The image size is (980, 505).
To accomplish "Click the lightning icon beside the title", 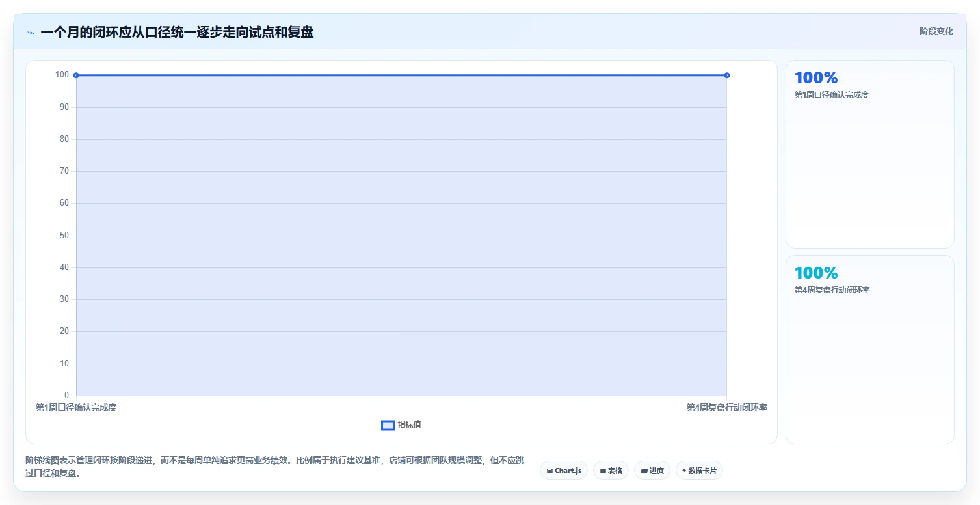I will click(x=31, y=33).
